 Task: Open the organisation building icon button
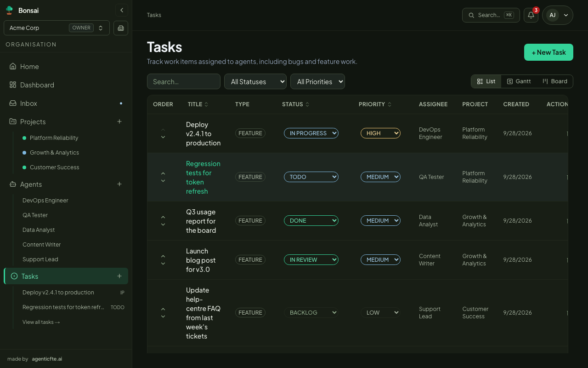click(x=121, y=28)
